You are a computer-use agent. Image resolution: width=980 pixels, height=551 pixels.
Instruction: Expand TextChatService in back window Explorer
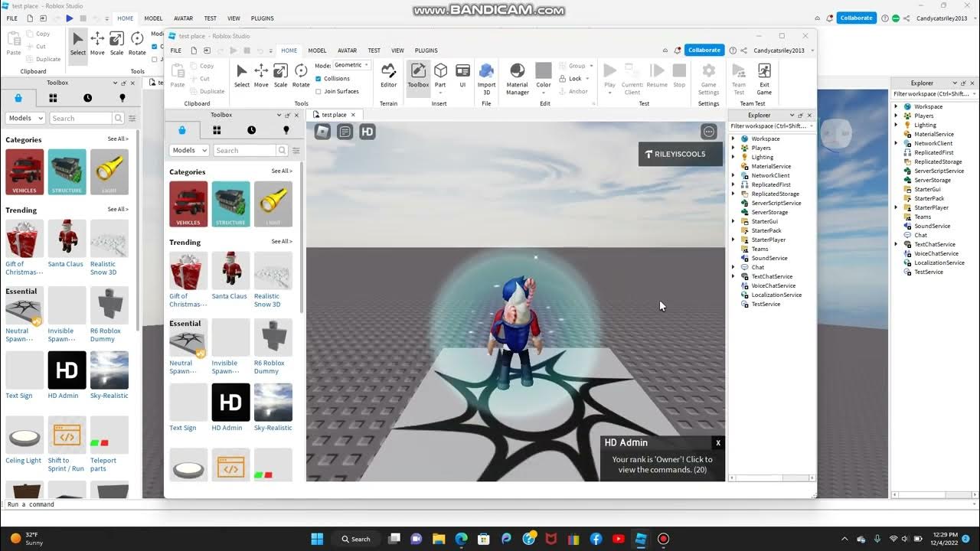click(x=896, y=244)
